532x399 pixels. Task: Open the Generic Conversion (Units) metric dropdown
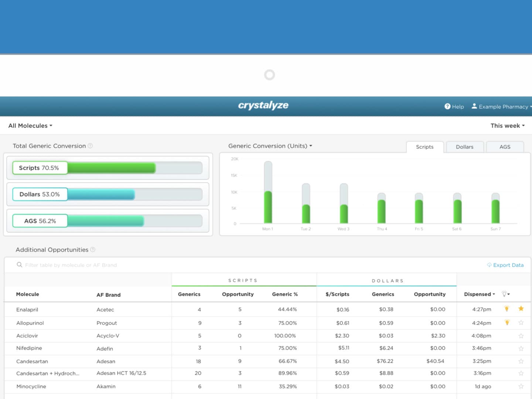pos(270,146)
